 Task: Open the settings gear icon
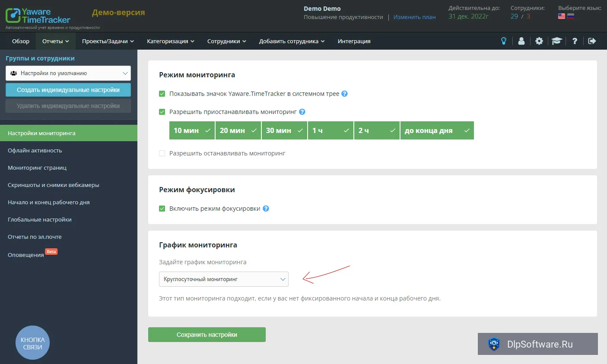pyautogui.click(x=539, y=41)
